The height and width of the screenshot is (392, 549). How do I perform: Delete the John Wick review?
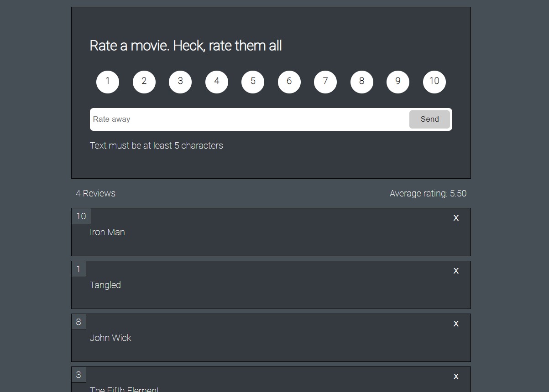click(456, 324)
